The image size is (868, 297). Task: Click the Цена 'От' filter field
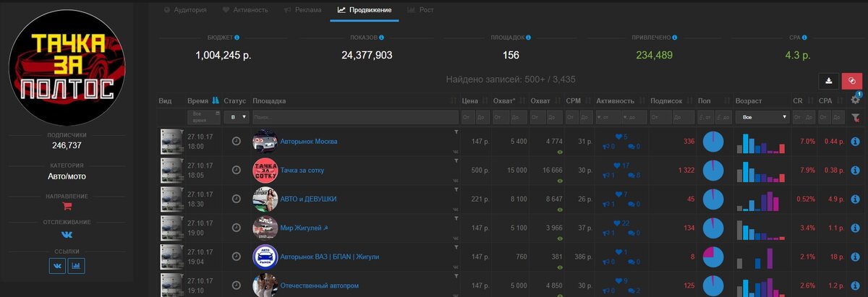pyautogui.click(x=469, y=116)
